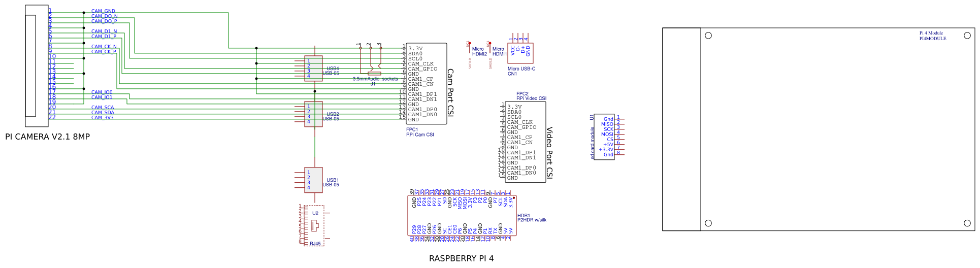This screenshot has height=268, width=980.
Task: Click the CAM_D1_P net label
Action: (104, 36)
